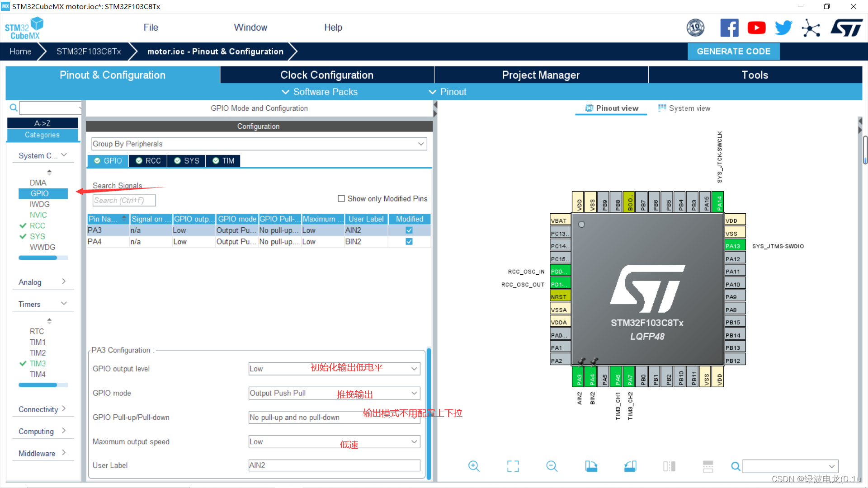Image resolution: width=868 pixels, height=488 pixels.
Task: Click the Search Signals input field
Action: point(124,200)
